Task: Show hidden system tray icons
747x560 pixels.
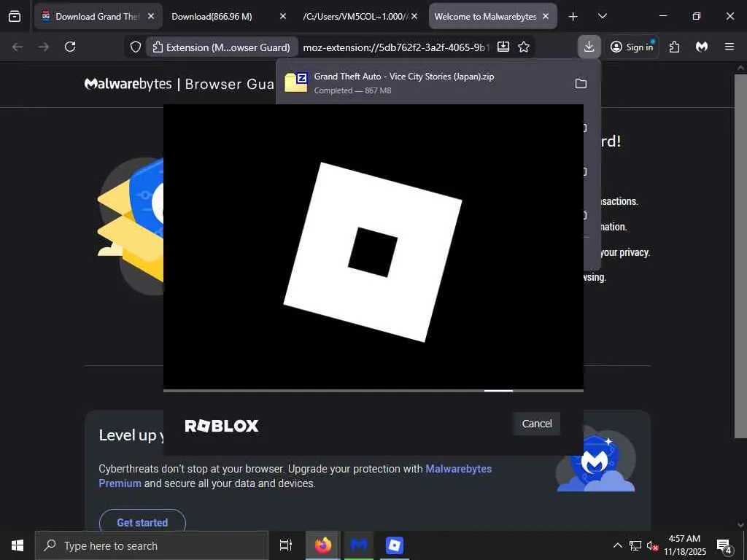Action: coord(617,545)
